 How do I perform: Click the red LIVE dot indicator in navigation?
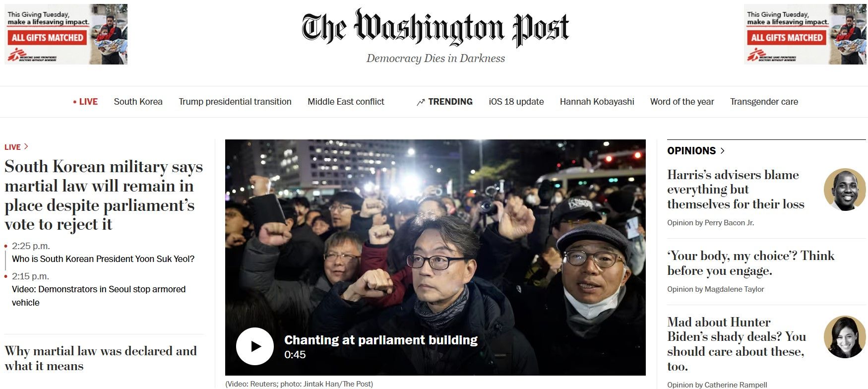pos(75,102)
